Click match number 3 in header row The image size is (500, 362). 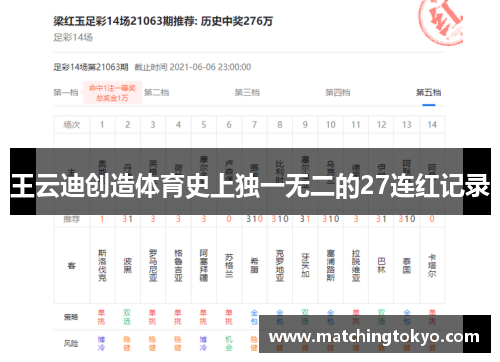click(153, 125)
